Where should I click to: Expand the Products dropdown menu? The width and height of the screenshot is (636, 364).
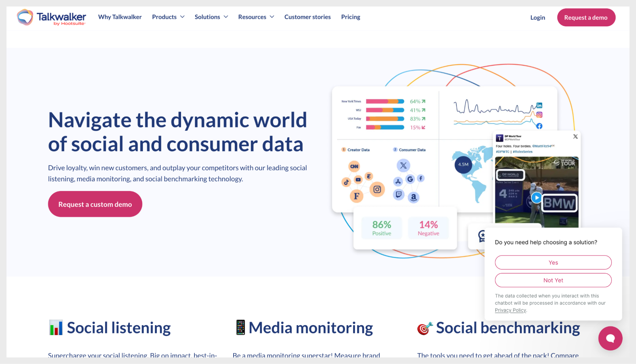pyautogui.click(x=168, y=17)
